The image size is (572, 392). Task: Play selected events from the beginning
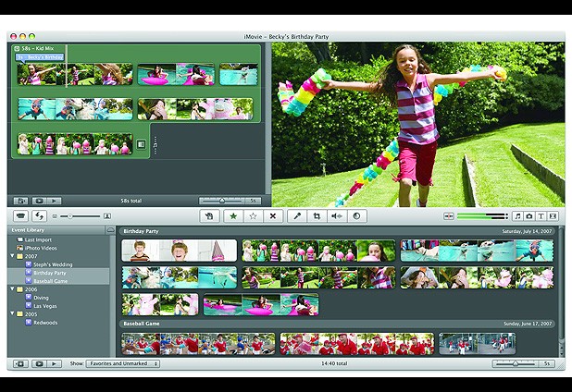click(54, 363)
